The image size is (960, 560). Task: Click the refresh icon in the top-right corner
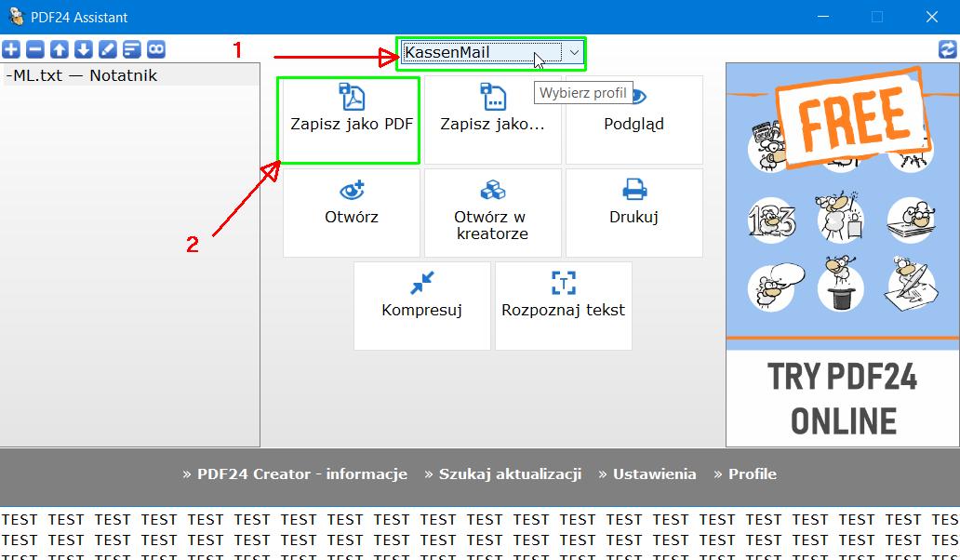pos(947,49)
